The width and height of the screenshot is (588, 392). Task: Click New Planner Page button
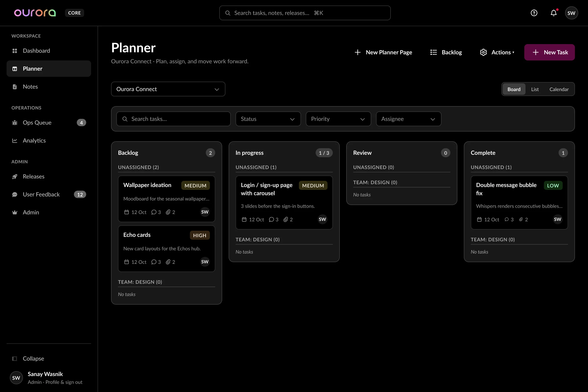383,52
